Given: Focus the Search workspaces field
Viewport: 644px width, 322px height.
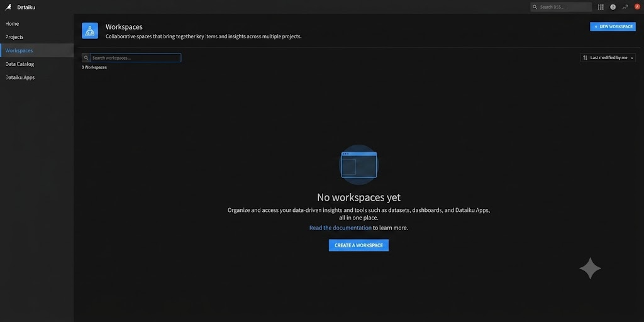Looking at the screenshot, I should 136,58.
